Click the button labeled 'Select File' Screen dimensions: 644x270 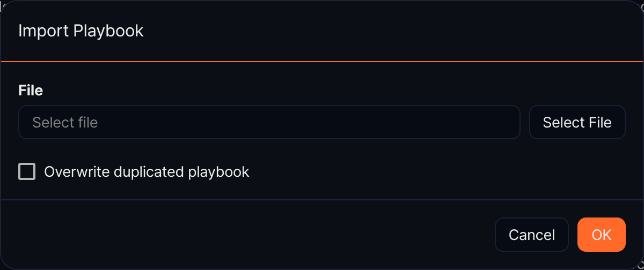pyautogui.click(x=577, y=122)
